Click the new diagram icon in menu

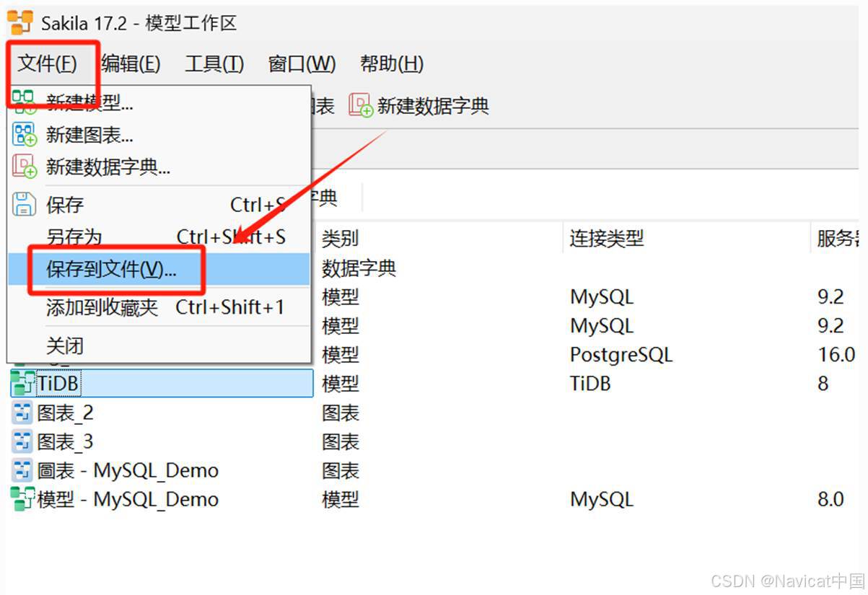[25, 134]
